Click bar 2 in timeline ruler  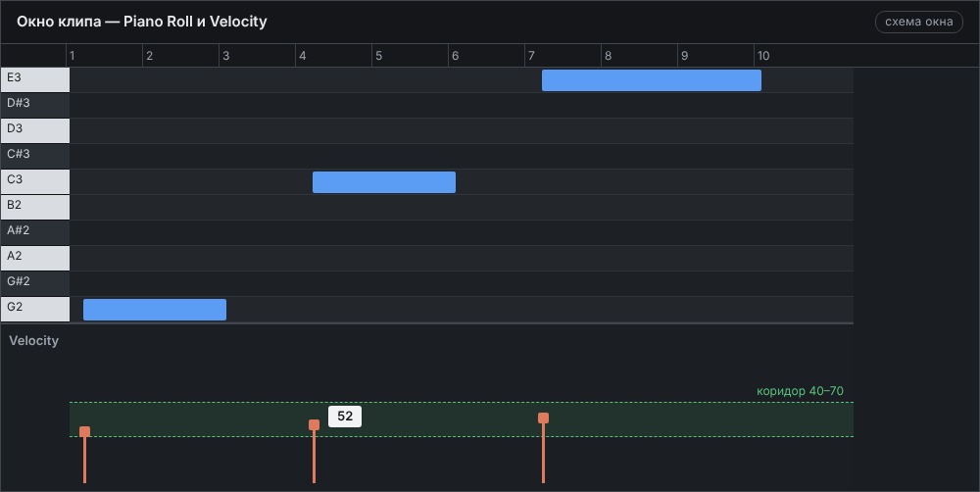pyautogui.click(x=180, y=56)
